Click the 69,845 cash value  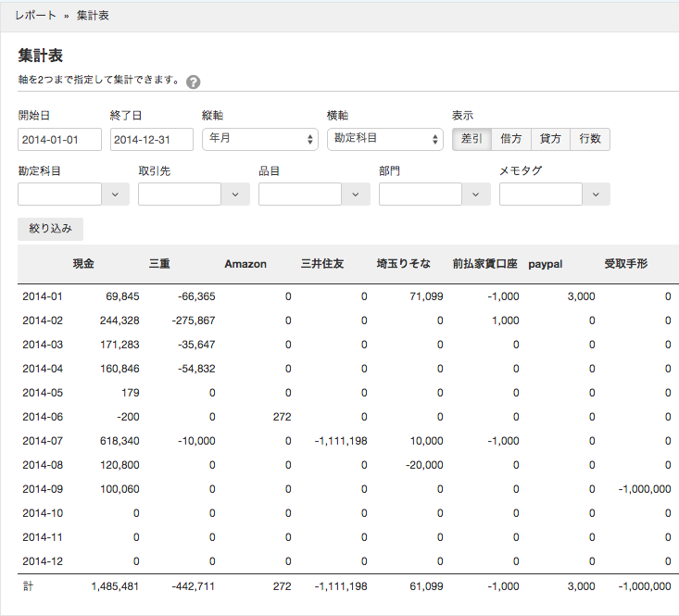pos(122,296)
